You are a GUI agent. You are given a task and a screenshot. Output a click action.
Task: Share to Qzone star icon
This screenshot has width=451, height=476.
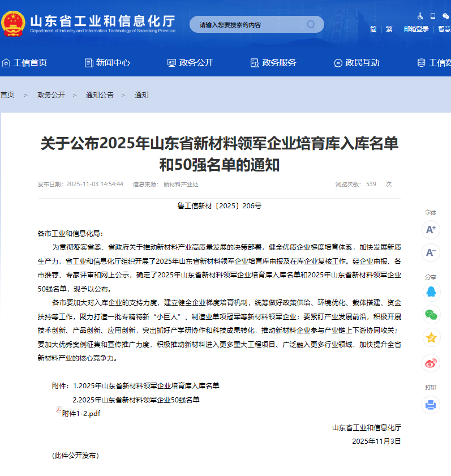click(x=431, y=338)
